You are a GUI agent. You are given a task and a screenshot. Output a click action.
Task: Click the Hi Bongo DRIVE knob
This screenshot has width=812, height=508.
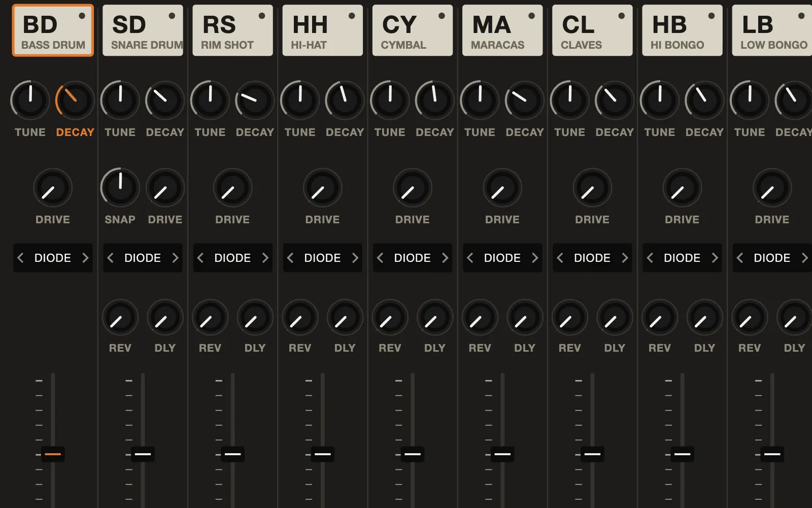[x=682, y=188]
